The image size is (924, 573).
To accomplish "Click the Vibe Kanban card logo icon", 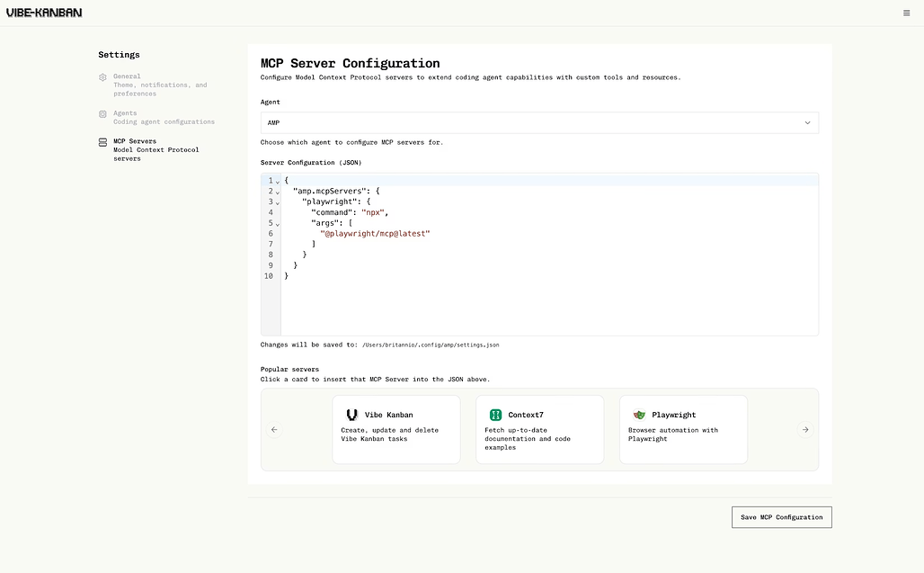I will pos(351,415).
